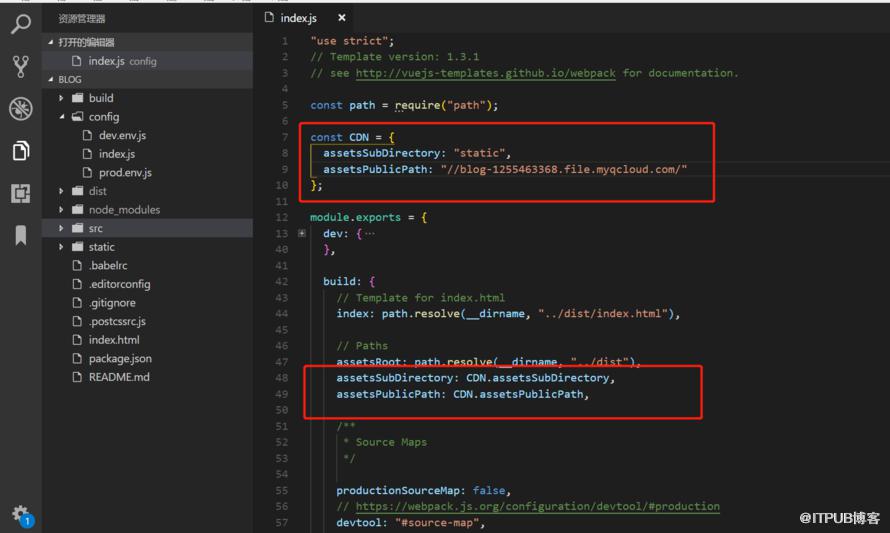Screen dimensions: 890x533
Task: Click the build folder icon
Action: 78,98
